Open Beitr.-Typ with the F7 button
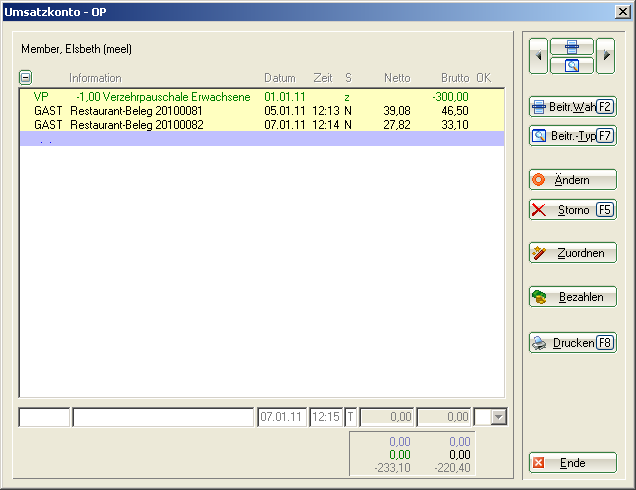The width and height of the screenshot is (636, 490). 572,135
